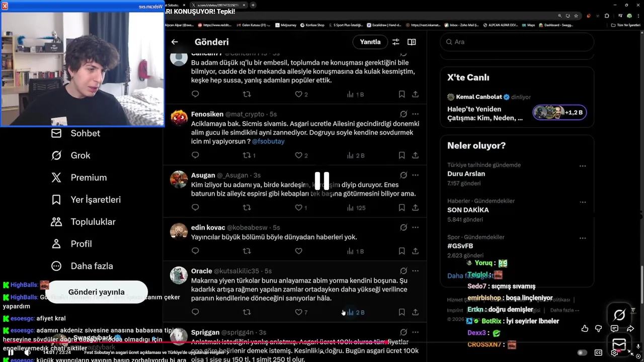
Task: Open SON DAKİKA trending topic
Action: [468, 210]
